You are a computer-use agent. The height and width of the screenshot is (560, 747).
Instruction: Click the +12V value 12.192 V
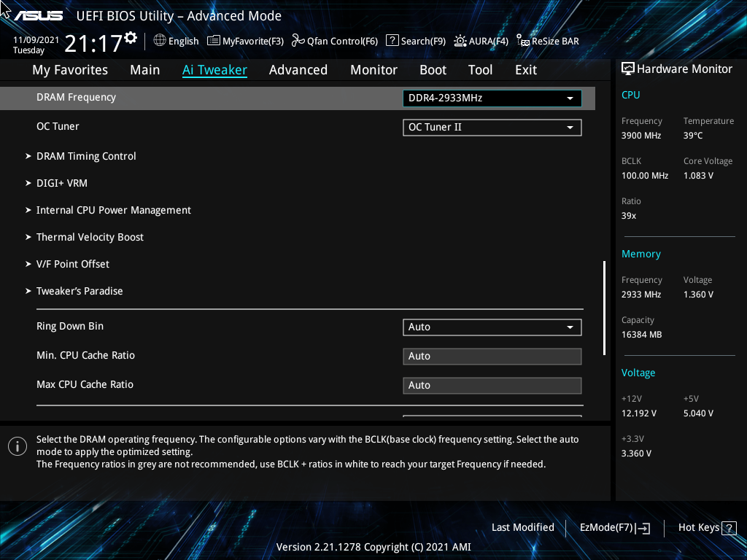(x=639, y=413)
